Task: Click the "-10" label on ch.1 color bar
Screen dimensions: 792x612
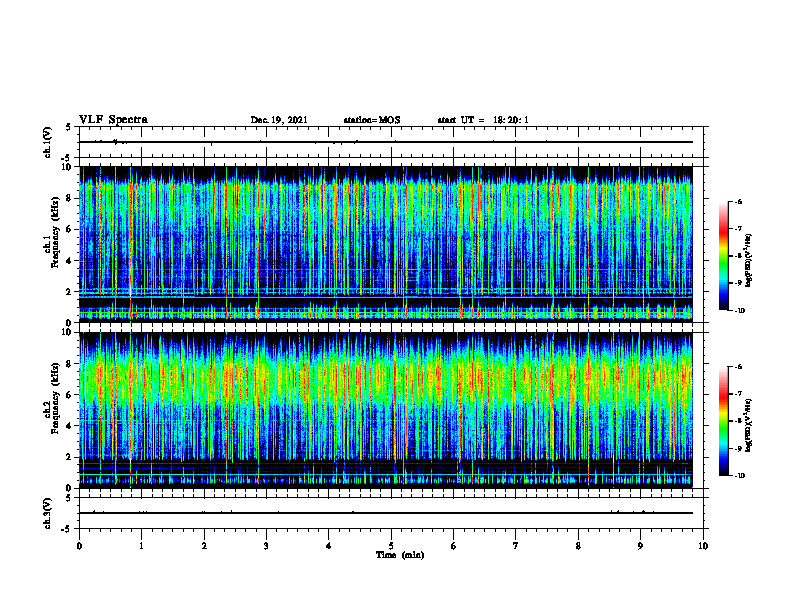Action: tap(739, 311)
